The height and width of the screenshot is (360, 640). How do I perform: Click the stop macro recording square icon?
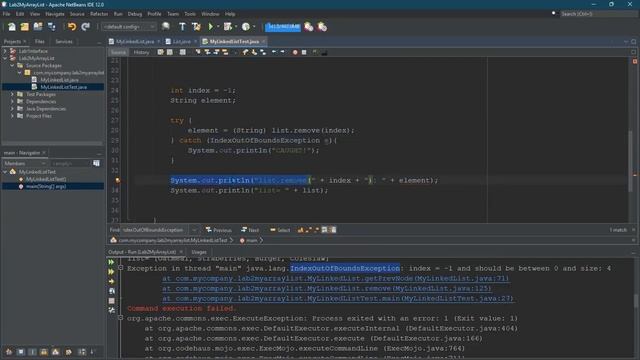[x=304, y=52]
